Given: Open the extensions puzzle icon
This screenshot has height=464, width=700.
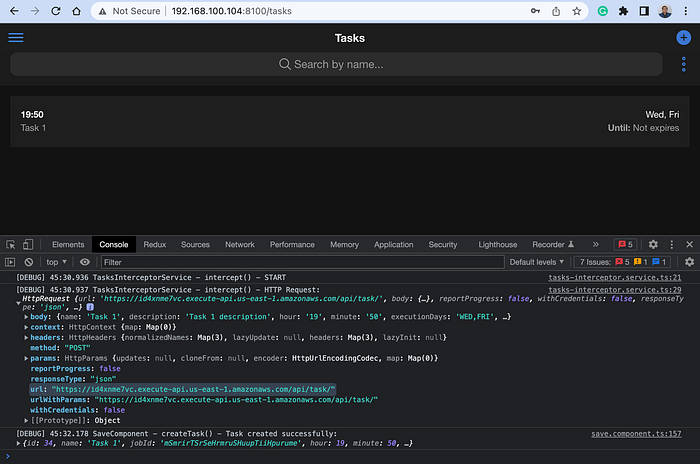Looking at the screenshot, I should pos(623,11).
